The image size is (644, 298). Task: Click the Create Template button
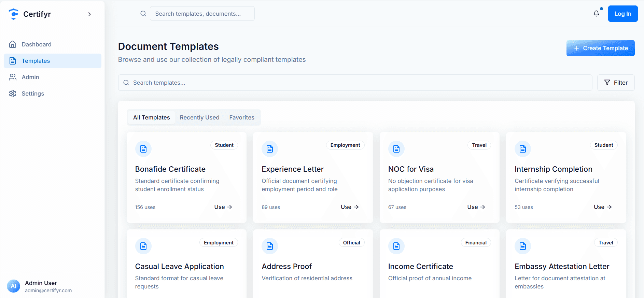point(600,48)
